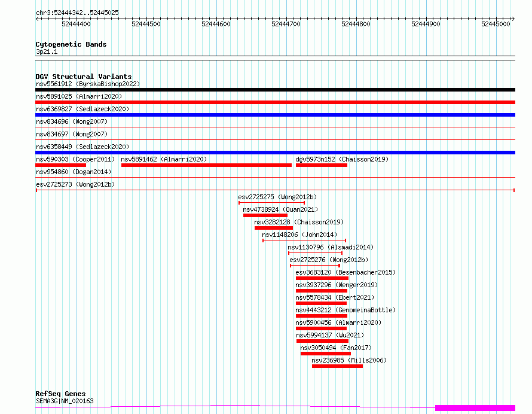Select the black nsv5561912 variant bar
The width and height of the screenshot is (532, 414).
(275, 90)
